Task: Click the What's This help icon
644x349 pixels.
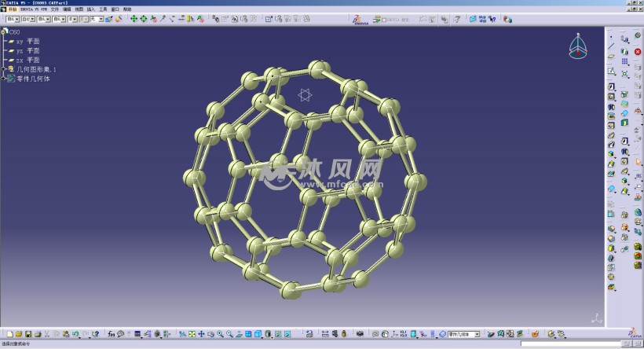Action: tap(95, 334)
